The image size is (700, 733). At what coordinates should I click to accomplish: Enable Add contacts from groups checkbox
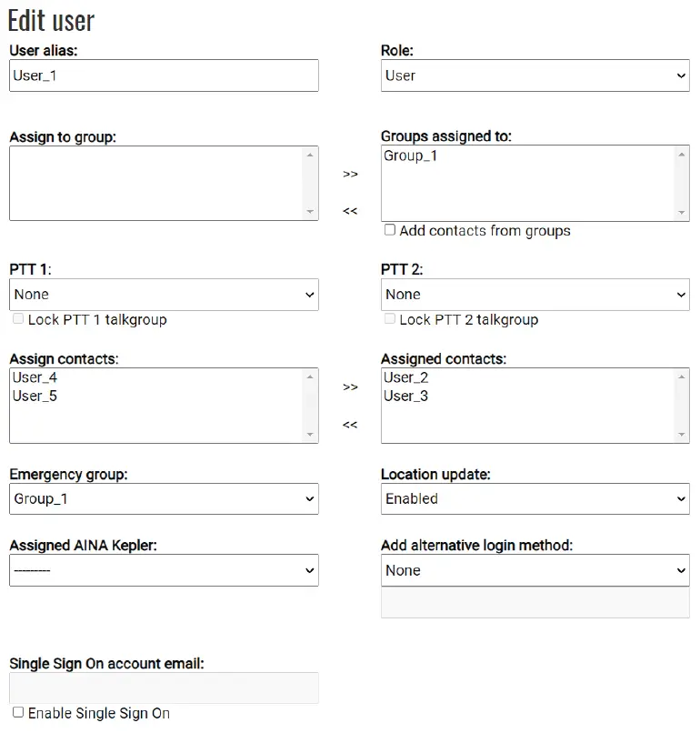[x=390, y=230]
